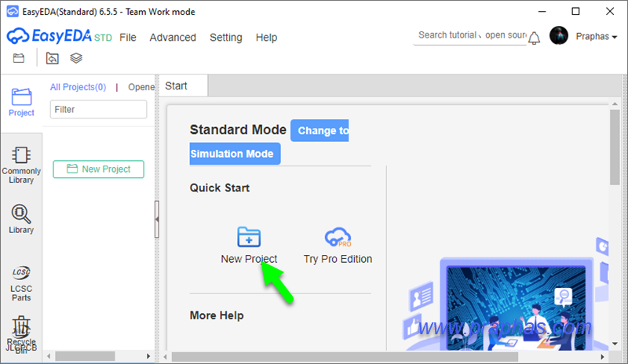
Task: Click the Start page scroll up arrow
Action: pos(615,104)
